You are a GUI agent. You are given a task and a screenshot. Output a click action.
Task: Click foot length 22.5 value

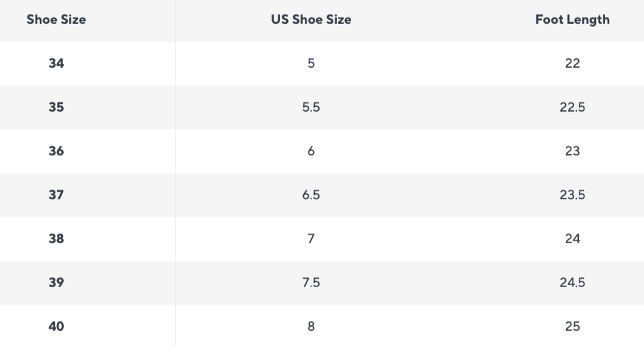click(x=572, y=107)
